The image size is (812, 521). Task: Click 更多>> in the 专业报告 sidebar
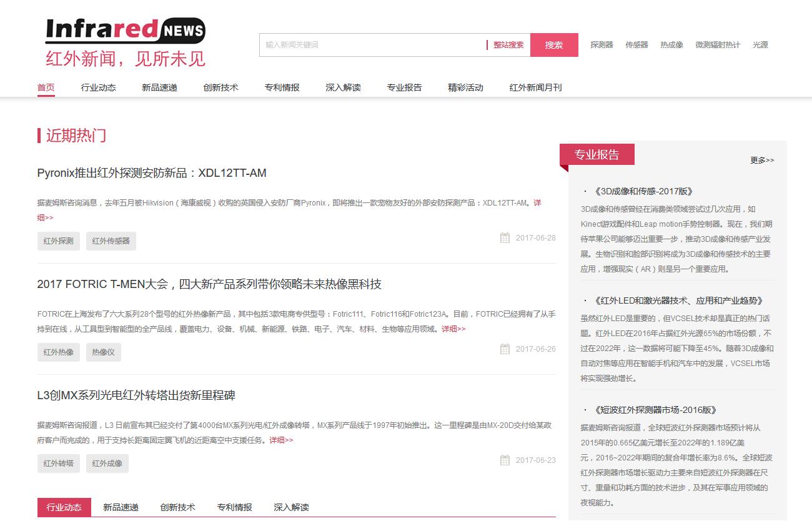(762, 161)
